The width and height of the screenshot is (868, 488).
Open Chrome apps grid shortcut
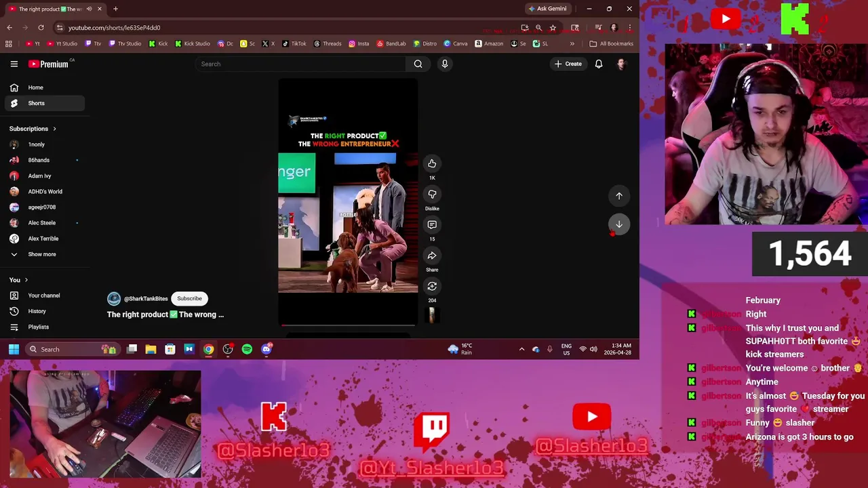[x=8, y=43]
